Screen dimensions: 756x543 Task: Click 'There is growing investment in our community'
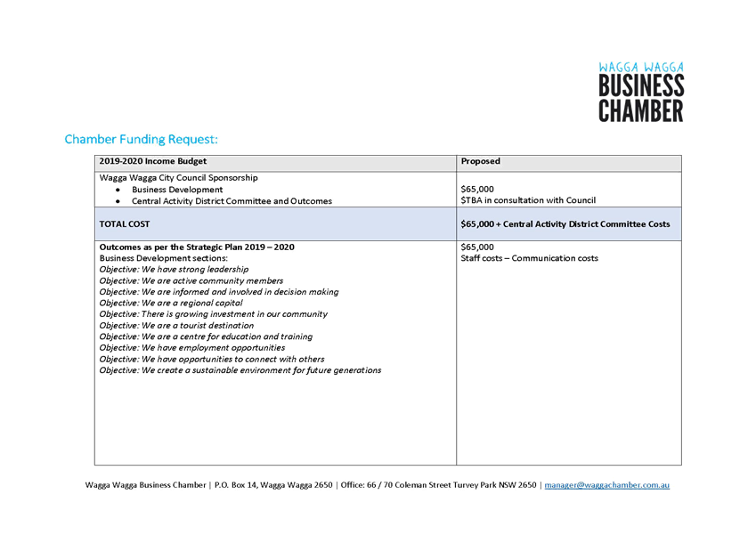[234, 314]
